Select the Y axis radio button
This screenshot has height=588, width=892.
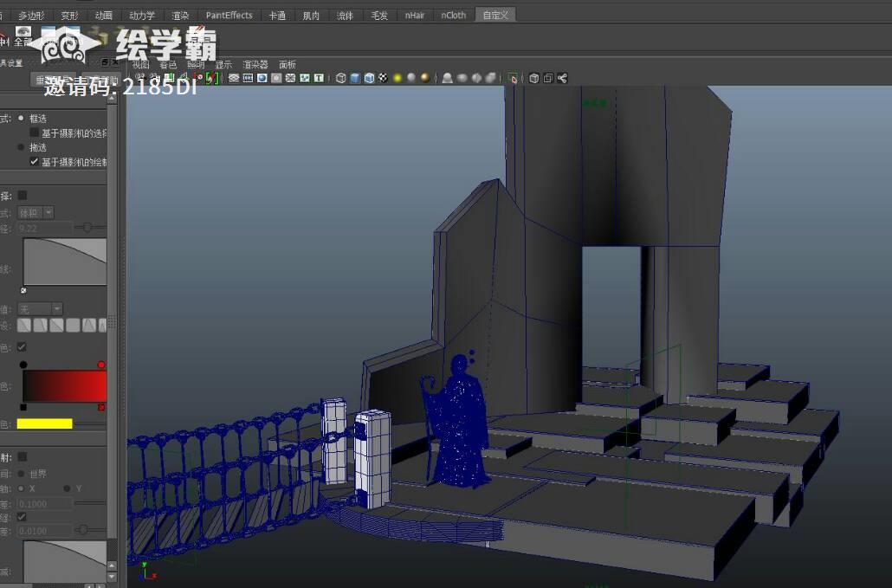pyautogui.click(x=67, y=488)
